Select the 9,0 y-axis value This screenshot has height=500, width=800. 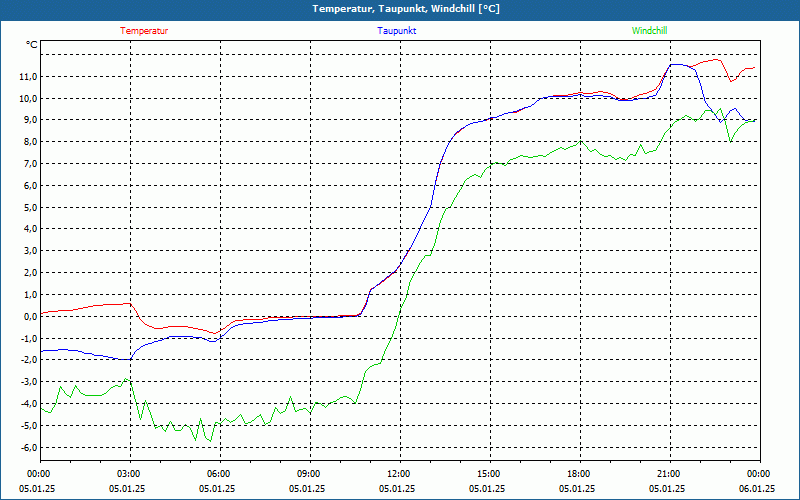click(x=30, y=120)
